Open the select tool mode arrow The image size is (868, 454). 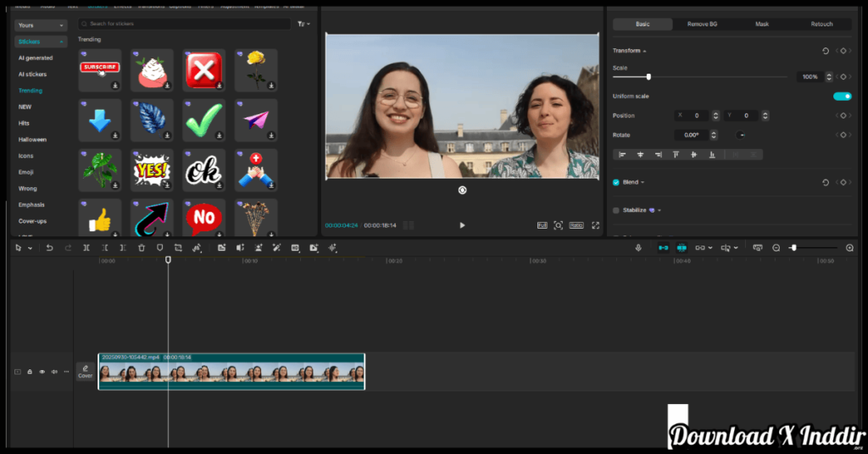pyautogui.click(x=30, y=248)
